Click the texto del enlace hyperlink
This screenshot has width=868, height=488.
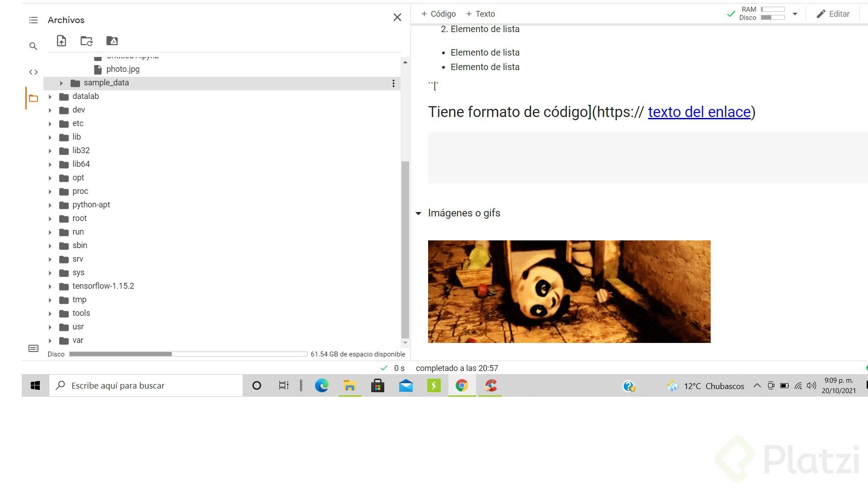699,112
